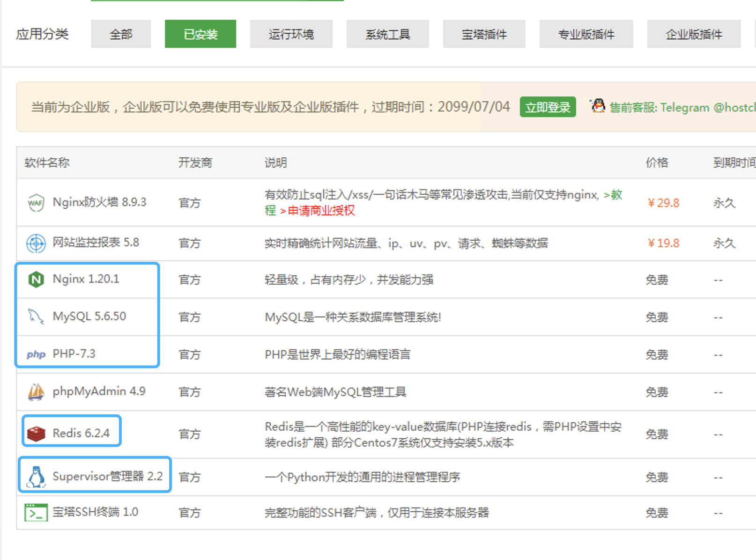
Task: Open Nginx 1.20.1 software entry
Action: (86, 279)
